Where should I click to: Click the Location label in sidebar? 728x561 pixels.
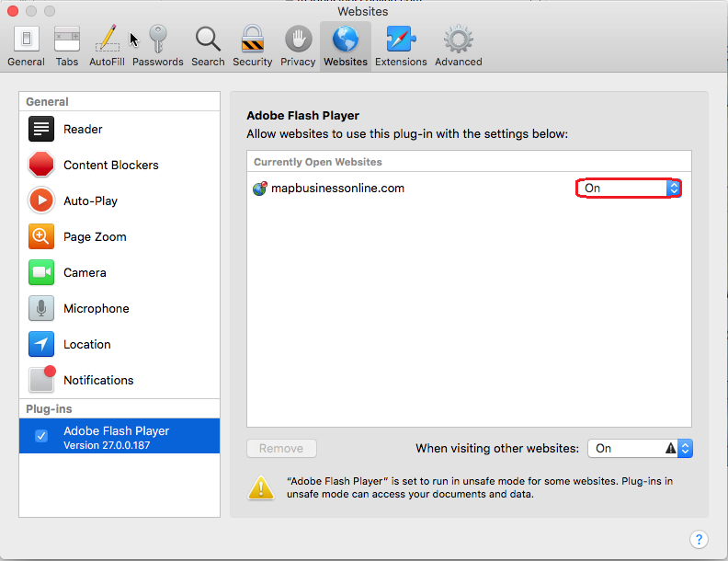[87, 344]
